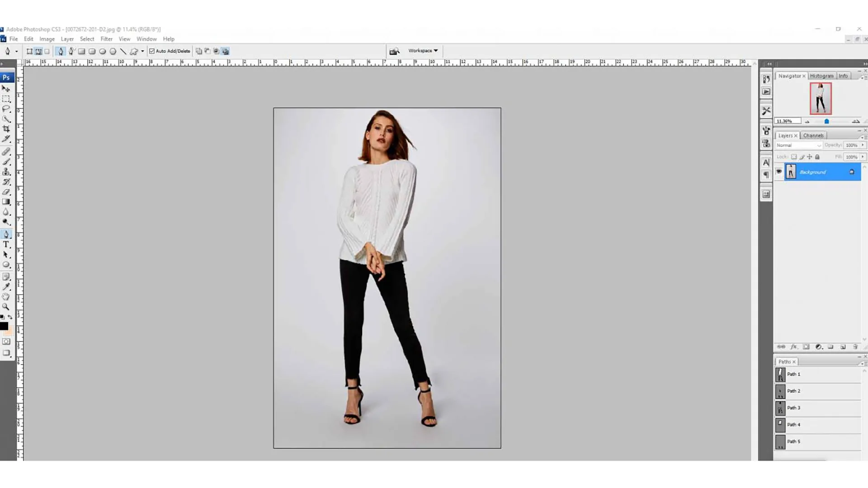Image resolution: width=868 pixels, height=488 pixels.
Task: Select the Pen tool in toolbox
Action: [x=6, y=234]
